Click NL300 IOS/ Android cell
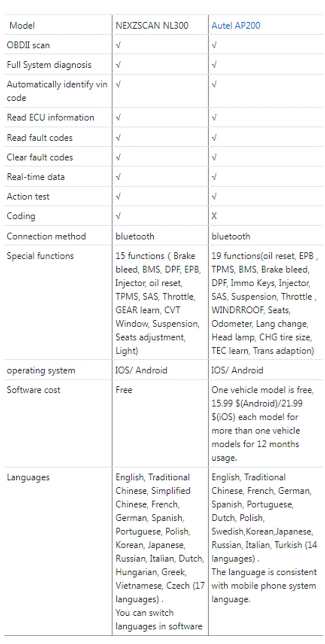 click(x=142, y=370)
